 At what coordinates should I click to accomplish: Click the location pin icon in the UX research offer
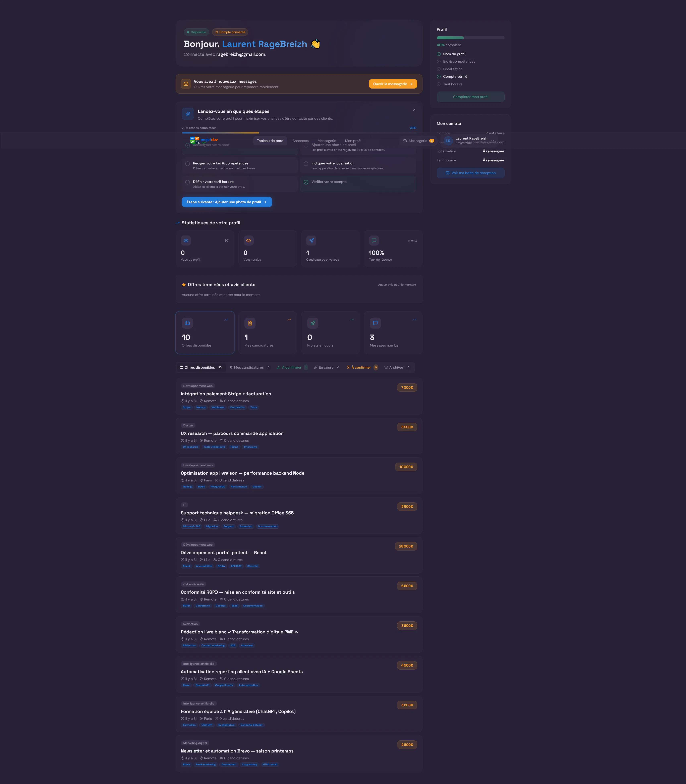tap(201, 440)
